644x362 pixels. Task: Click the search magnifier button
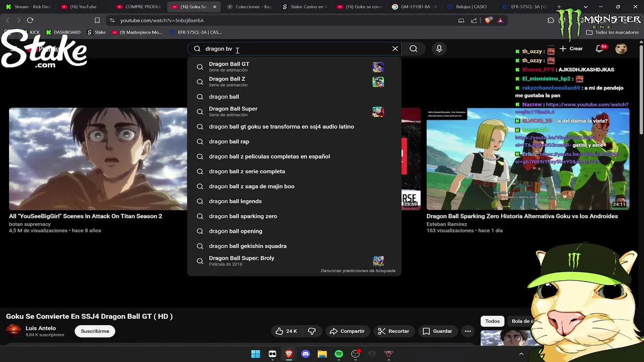(414, 49)
